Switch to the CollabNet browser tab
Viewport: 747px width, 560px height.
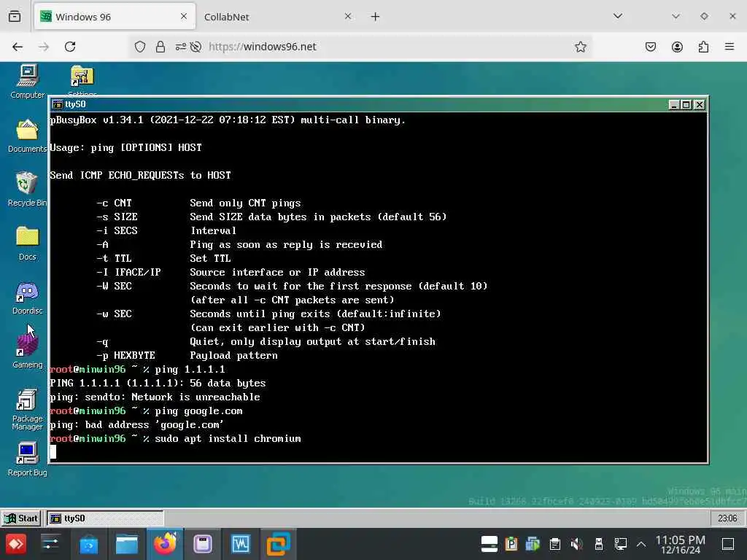pos(276,17)
